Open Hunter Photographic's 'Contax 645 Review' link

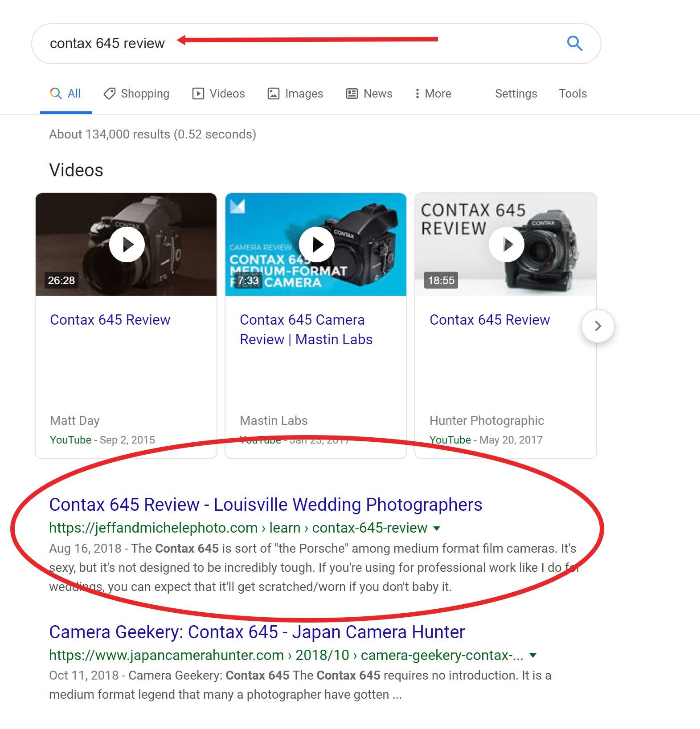[490, 320]
